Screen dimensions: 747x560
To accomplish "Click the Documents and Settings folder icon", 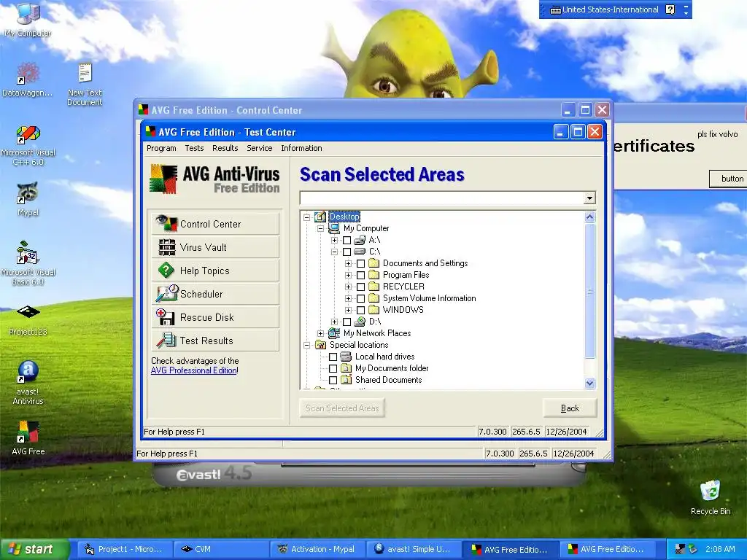I will (374, 263).
